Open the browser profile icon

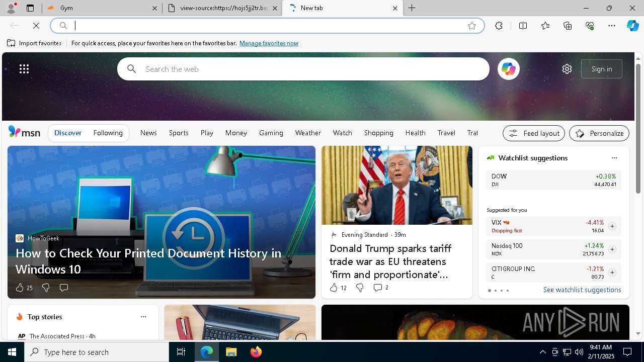[x=11, y=8]
